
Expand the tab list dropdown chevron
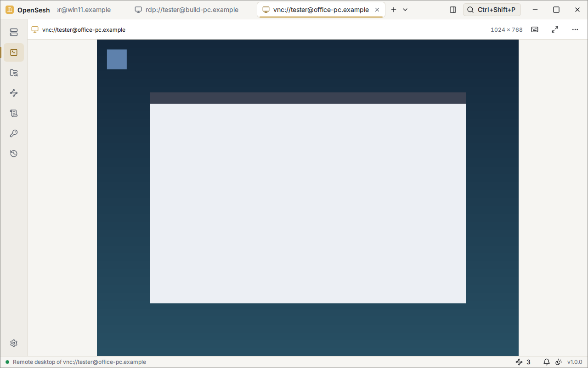point(405,10)
